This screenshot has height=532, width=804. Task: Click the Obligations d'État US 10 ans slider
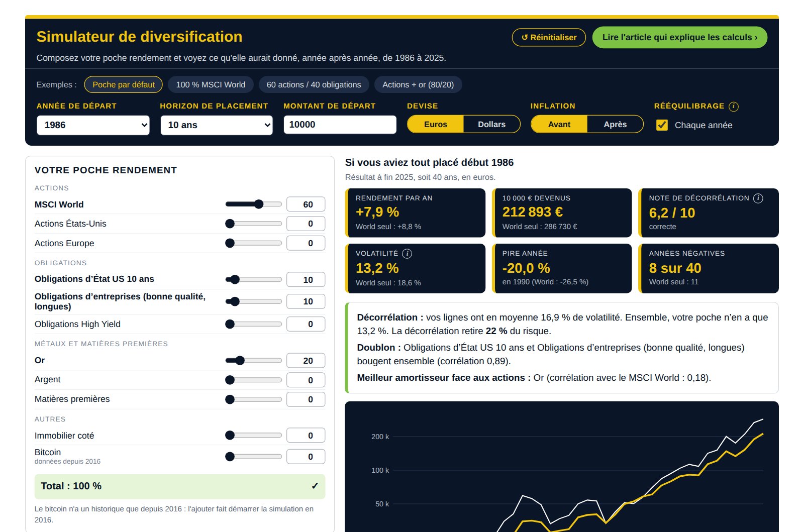tap(254, 279)
